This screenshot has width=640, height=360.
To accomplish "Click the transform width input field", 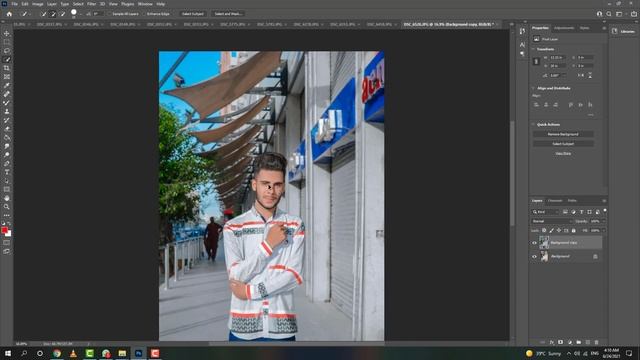I will click(558, 58).
